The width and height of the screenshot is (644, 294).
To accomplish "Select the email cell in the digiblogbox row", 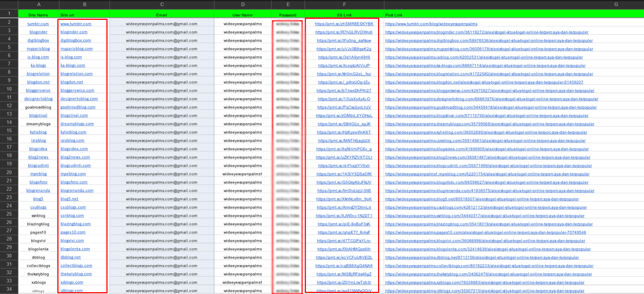I will click(162, 40).
